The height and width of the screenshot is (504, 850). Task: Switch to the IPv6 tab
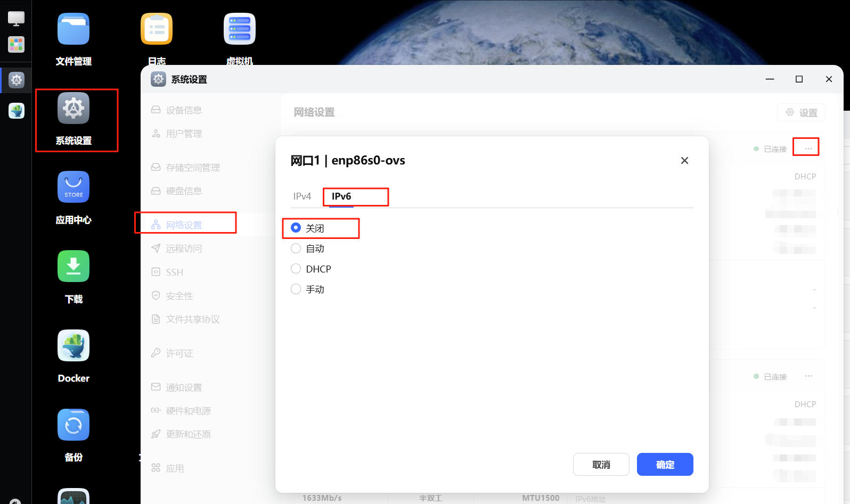coord(341,196)
